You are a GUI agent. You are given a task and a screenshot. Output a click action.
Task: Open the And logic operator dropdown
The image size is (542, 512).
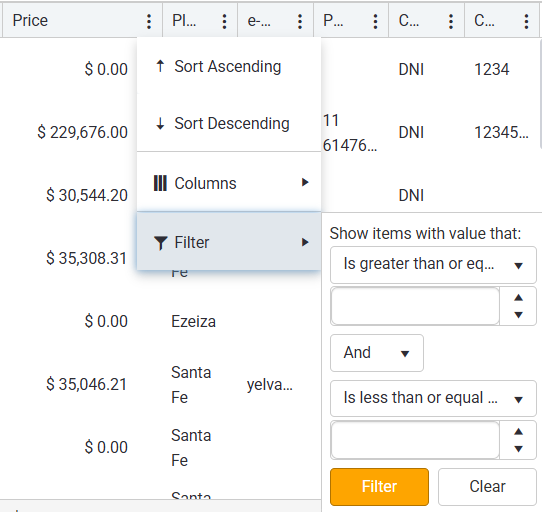[377, 353]
